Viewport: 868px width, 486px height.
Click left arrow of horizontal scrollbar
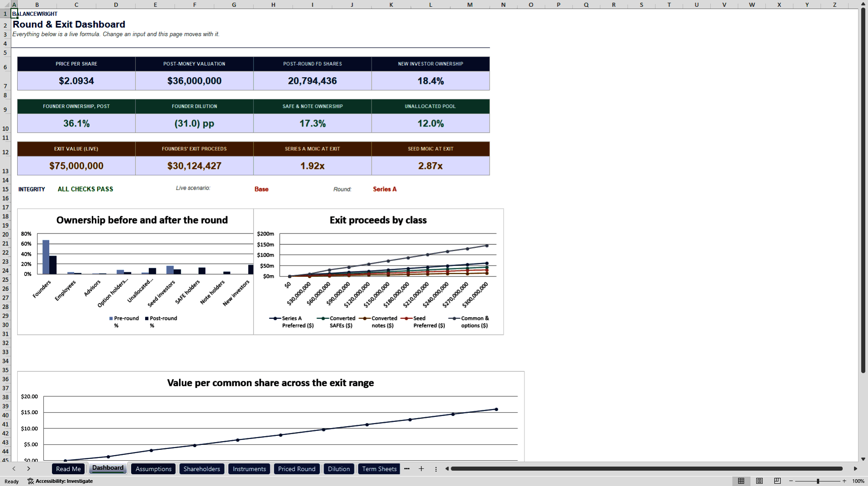point(447,469)
